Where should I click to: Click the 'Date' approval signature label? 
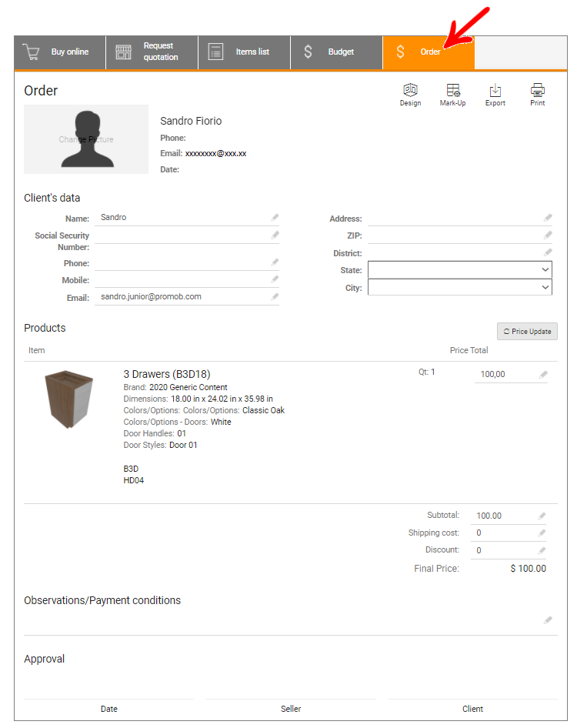coord(109,709)
